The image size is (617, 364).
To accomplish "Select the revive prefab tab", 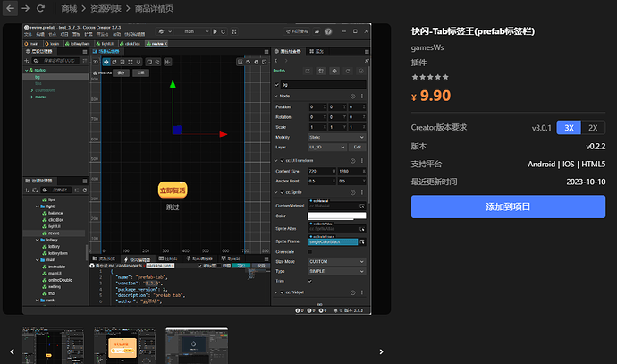I will pos(156,44).
